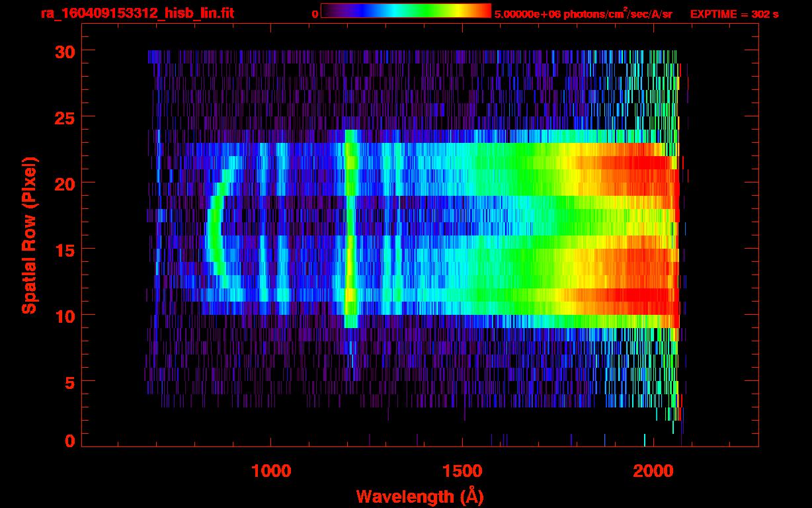Select the 1500 wavelength tick label
Screen dimensions: 812x508
(462, 470)
